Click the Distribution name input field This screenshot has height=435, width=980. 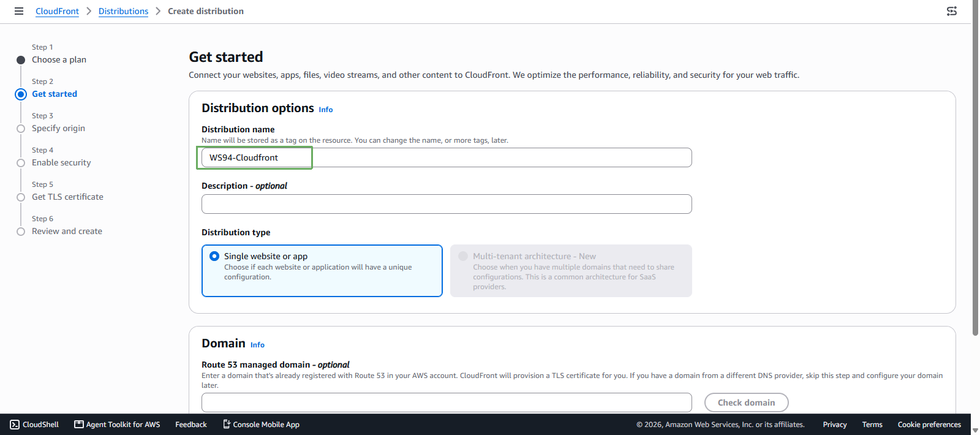(447, 157)
